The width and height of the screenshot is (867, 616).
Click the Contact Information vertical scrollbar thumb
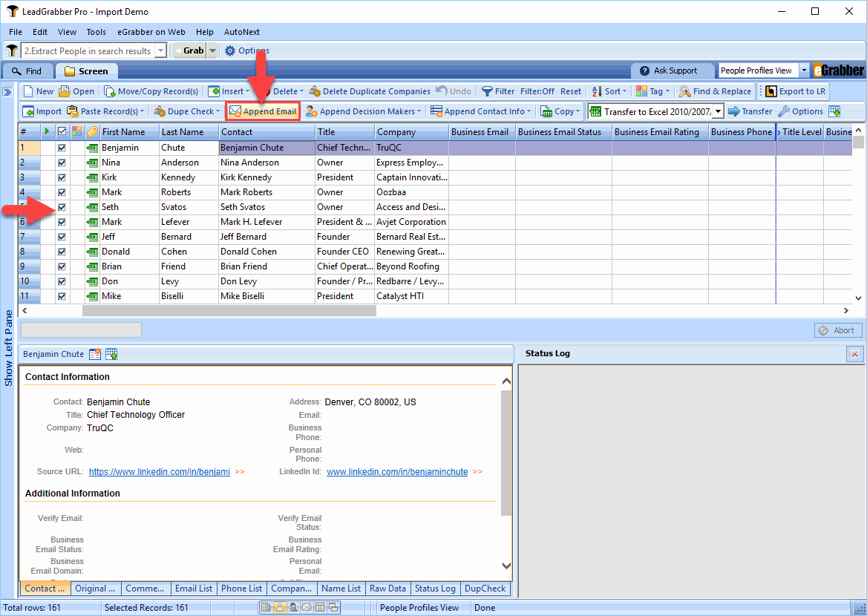click(x=506, y=453)
